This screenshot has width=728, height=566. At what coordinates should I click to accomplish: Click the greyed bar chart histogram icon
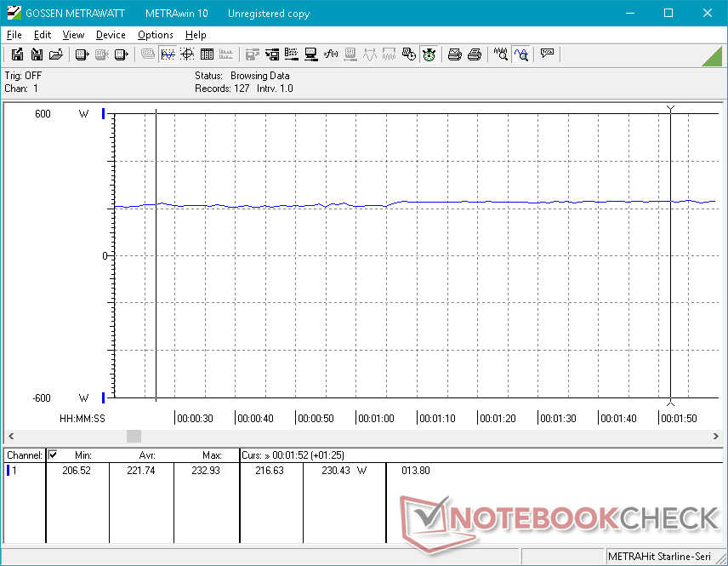click(x=226, y=54)
